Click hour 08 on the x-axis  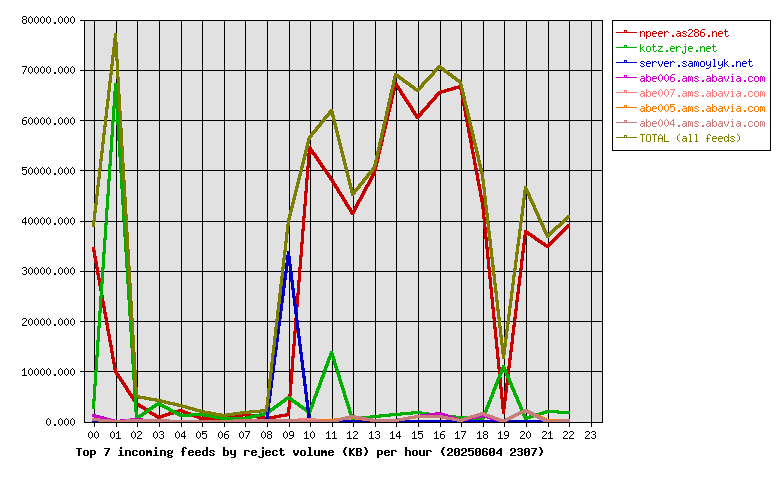267,435
